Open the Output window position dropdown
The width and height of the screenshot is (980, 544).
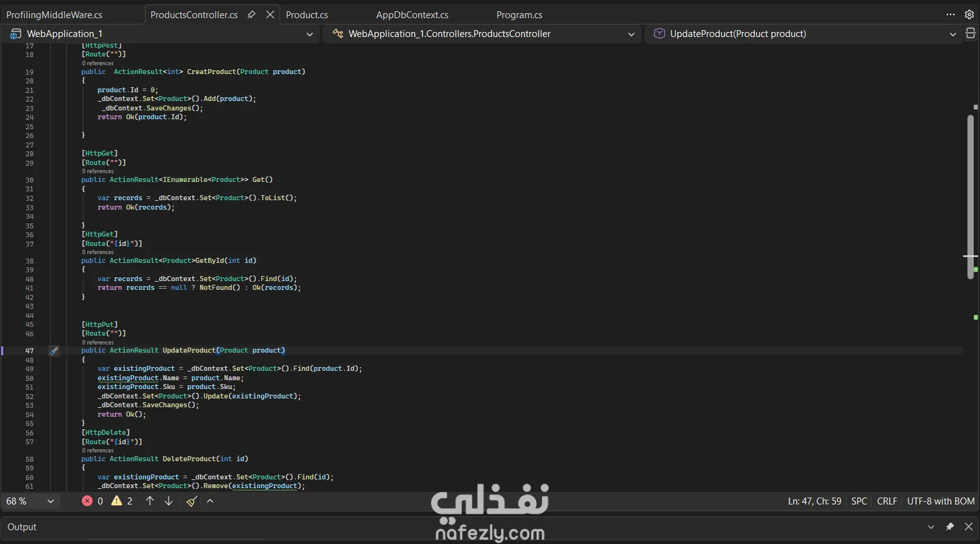click(931, 527)
